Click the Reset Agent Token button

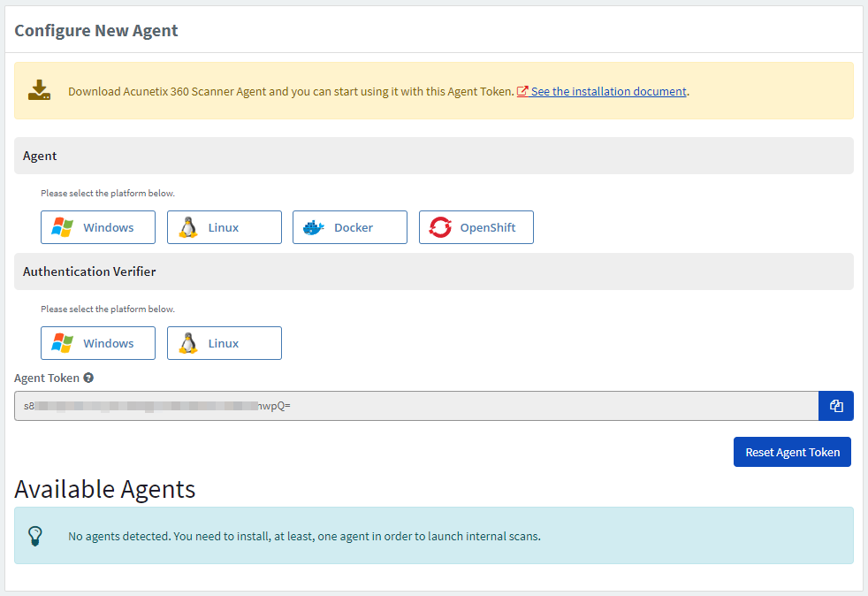792,452
